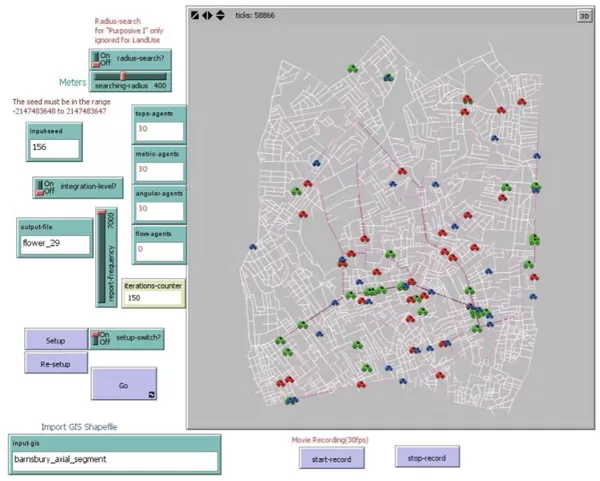This screenshot has height=481, width=600.
Task: Start the simulation with the Go button
Action: tap(124, 384)
